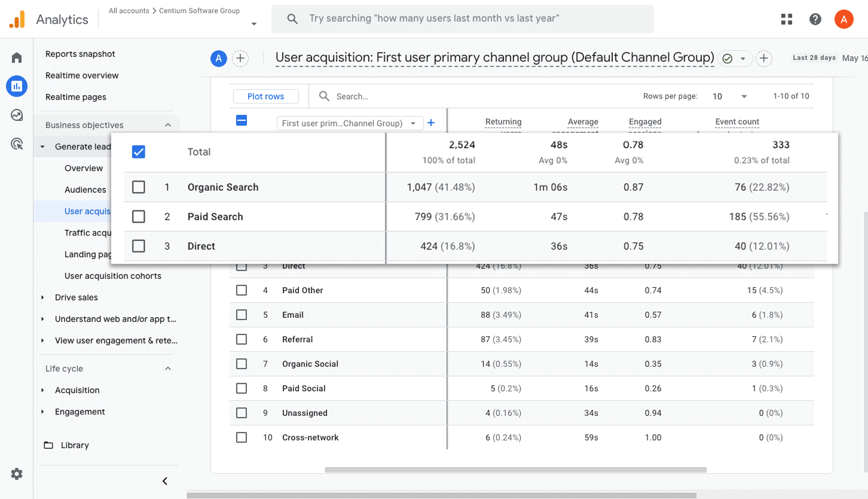This screenshot has height=499, width=868.
Task: Open User acquisition cohorts report
Action: point(113,276)
